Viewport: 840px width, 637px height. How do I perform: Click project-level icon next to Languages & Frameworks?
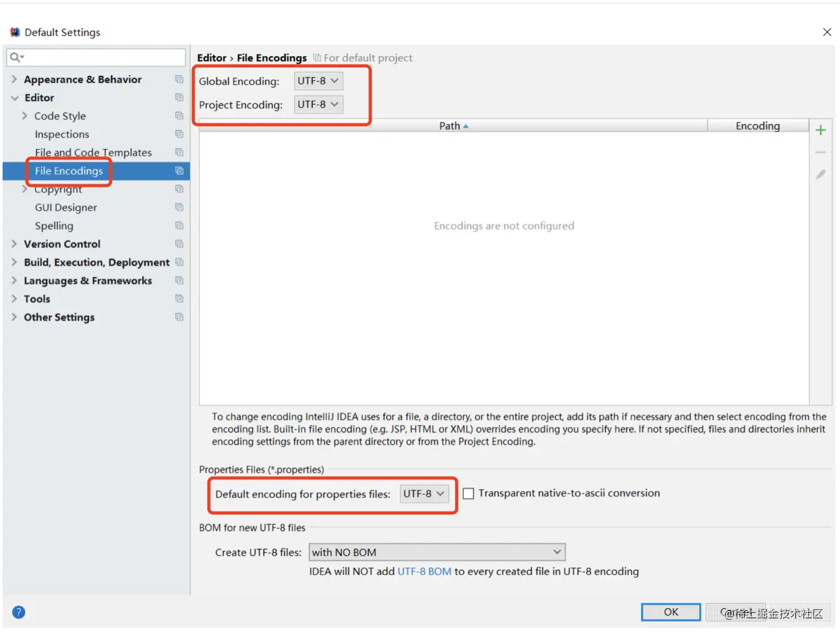[x=179, y=280]
